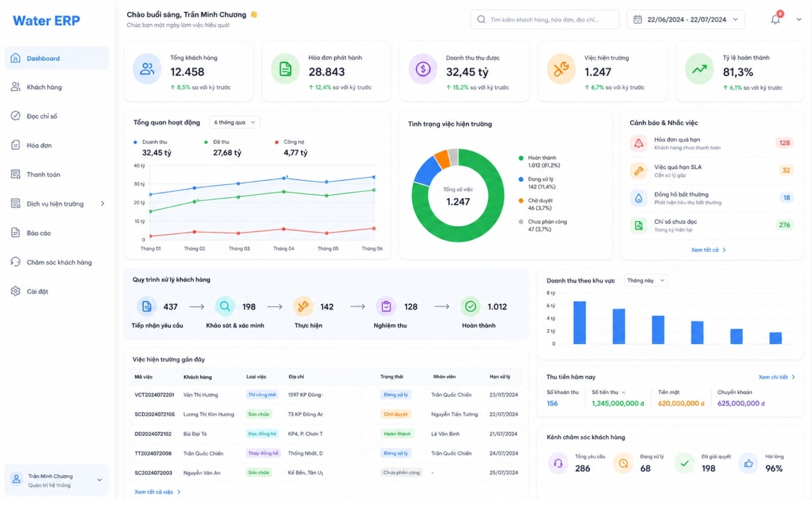Click the Hoàn thành status badge in table
This screenshot has width=812, height=523.
397,434
